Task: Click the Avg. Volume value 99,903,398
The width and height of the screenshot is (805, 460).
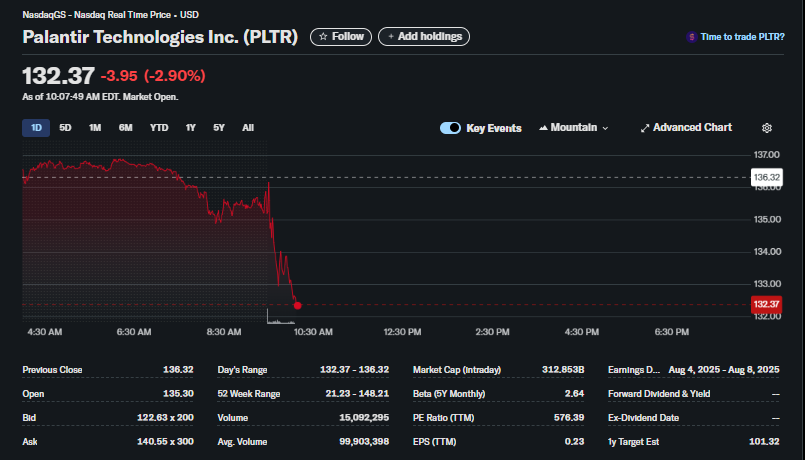Action: tap(364, 442)
